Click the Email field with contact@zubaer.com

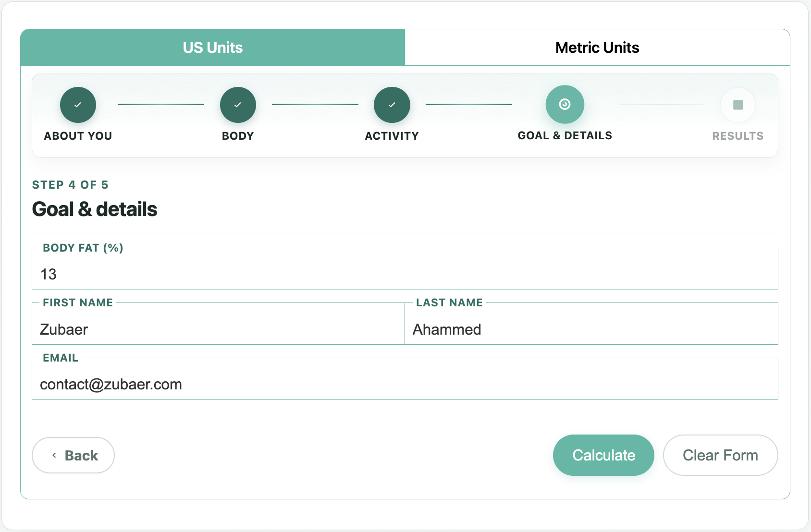point(405,379)
